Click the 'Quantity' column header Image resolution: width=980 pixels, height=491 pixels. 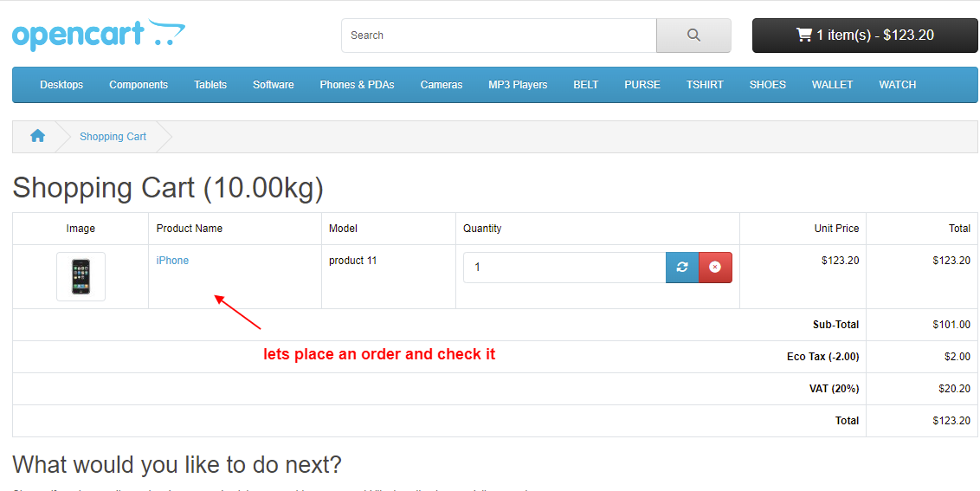click(482, 229)
